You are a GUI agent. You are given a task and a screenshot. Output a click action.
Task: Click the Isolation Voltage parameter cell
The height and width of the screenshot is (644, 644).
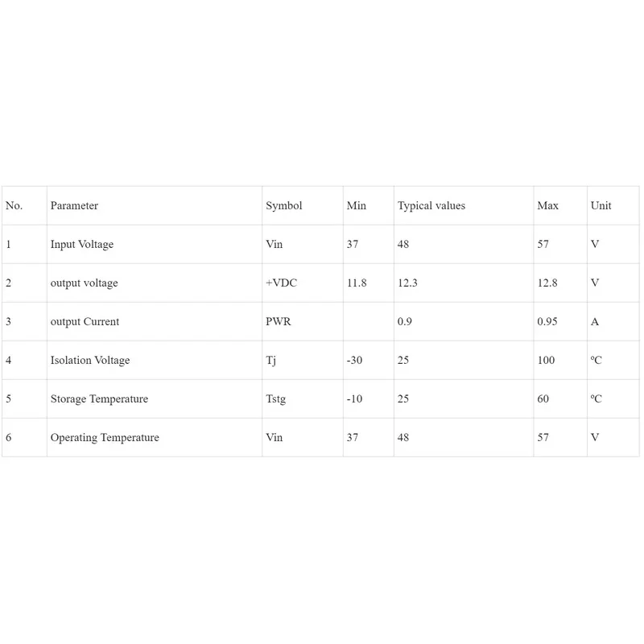coord(90,361)
